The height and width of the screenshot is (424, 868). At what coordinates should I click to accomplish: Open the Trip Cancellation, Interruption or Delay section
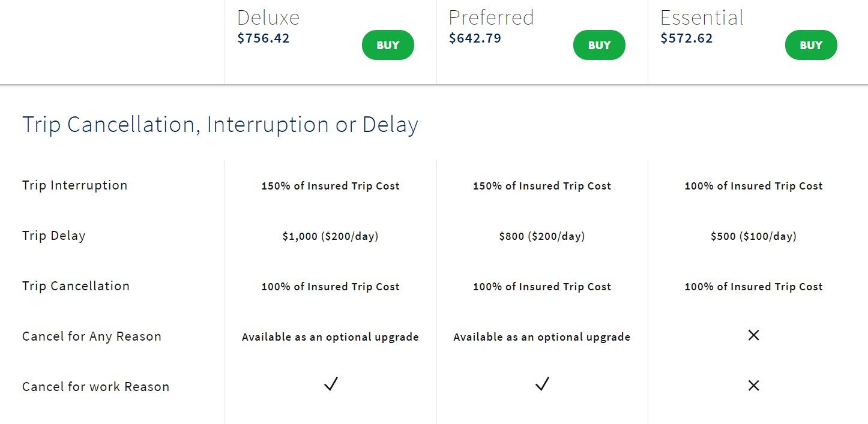(x=220, y=124)
